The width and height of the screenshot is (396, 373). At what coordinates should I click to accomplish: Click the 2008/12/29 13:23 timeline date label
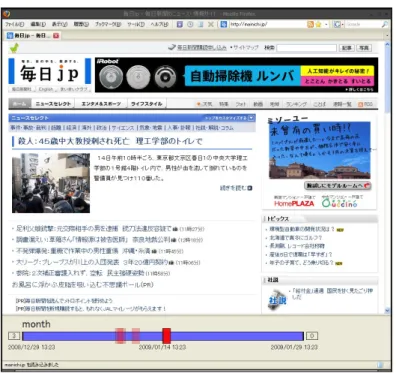click(32, 347)
